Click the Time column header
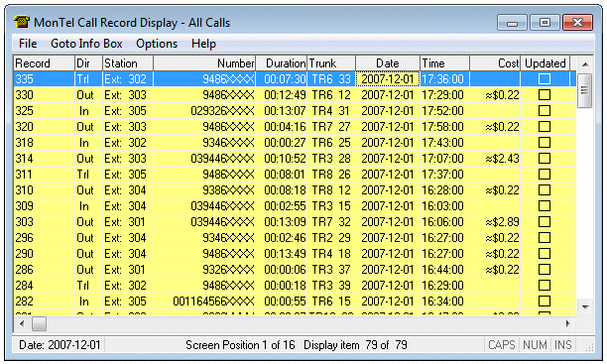The image size is (607, 364). pyautogui.click(x=444, y=63)
